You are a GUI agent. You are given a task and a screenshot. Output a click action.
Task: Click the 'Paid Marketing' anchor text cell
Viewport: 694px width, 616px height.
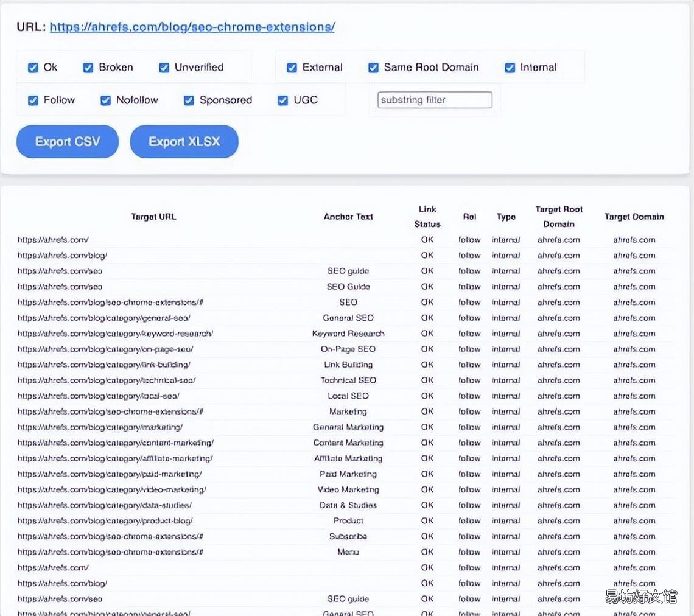coord(348,474)
